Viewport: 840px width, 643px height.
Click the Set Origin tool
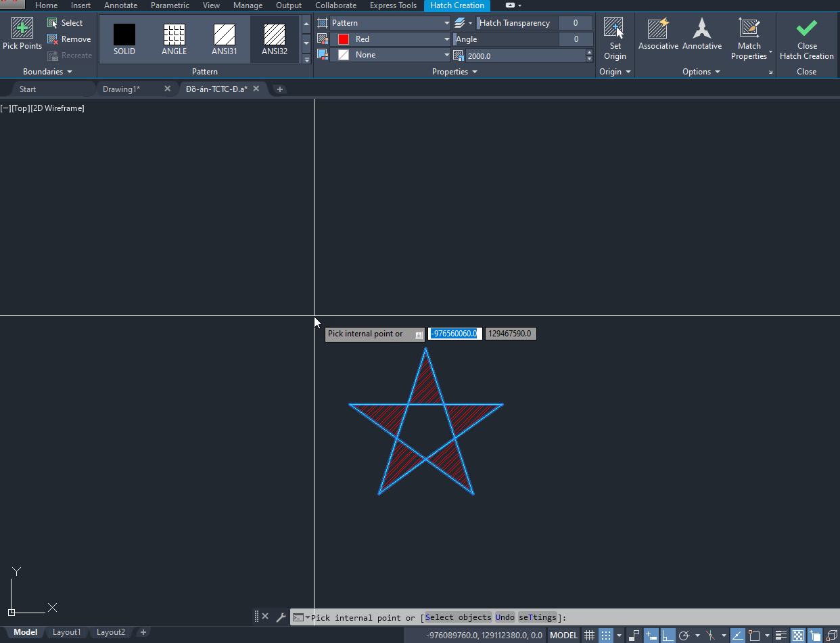pyautogui.click(x=615, y=39)
